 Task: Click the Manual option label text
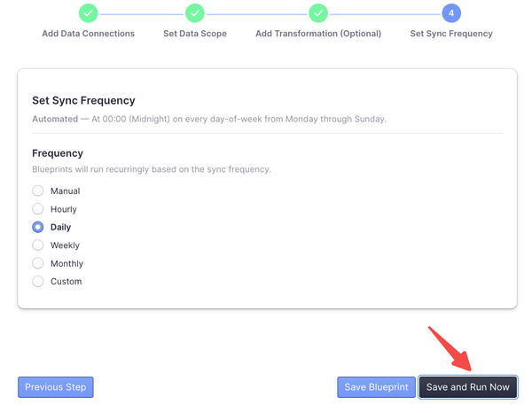[65, 191]
